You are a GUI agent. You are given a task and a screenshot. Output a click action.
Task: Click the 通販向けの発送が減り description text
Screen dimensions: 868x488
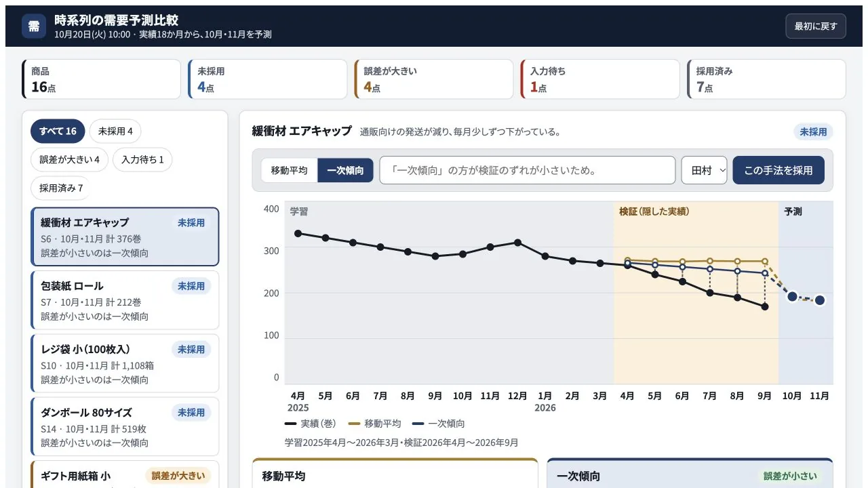[x=460, y=132]
